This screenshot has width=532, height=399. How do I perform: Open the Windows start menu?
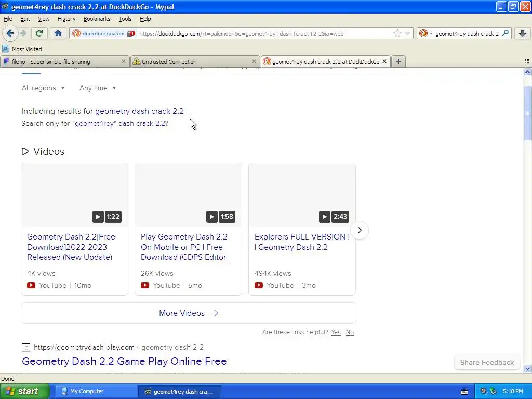click(x=25, y=391)
